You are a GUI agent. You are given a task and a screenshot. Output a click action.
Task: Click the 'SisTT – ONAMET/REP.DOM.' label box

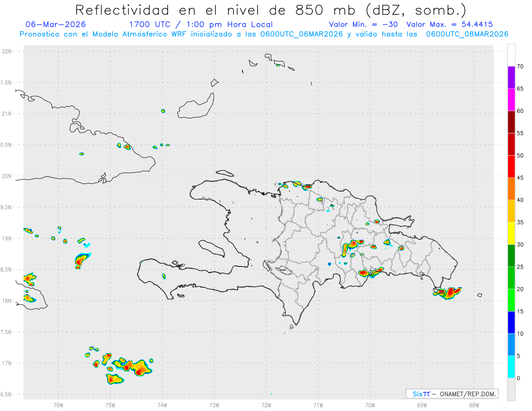coord(452,394)
